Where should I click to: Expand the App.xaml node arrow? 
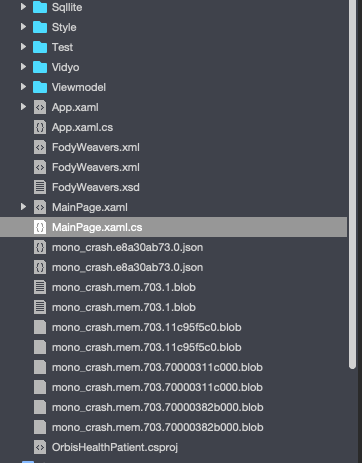pos(23,107)
